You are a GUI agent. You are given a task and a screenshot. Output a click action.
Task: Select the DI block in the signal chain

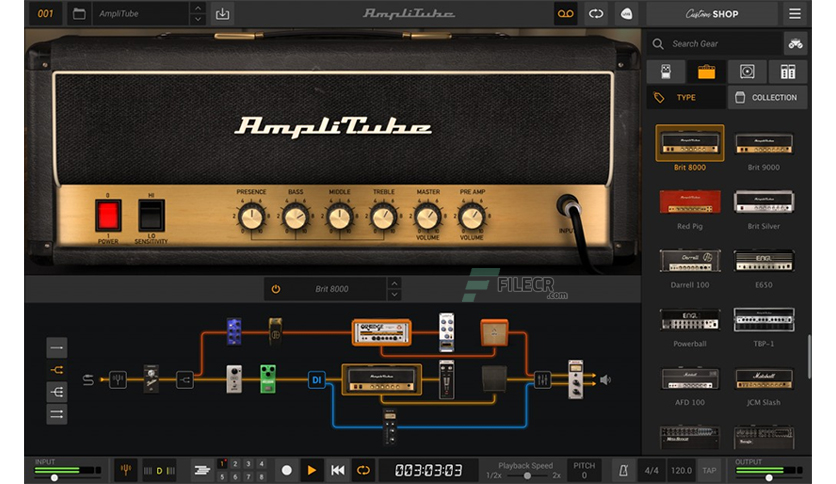coord(317,380)
